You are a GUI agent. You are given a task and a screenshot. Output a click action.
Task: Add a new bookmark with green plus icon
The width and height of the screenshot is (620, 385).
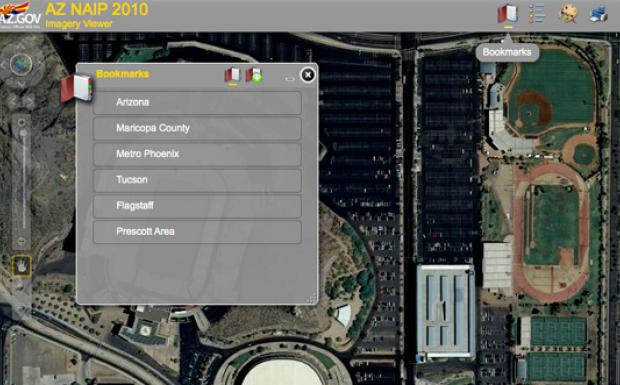click(x=254, y=75)
